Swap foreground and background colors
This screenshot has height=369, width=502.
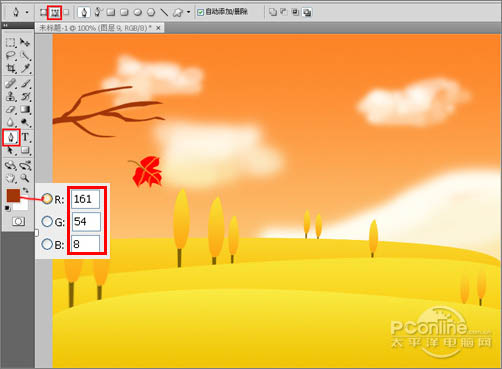tap(26, 191)
